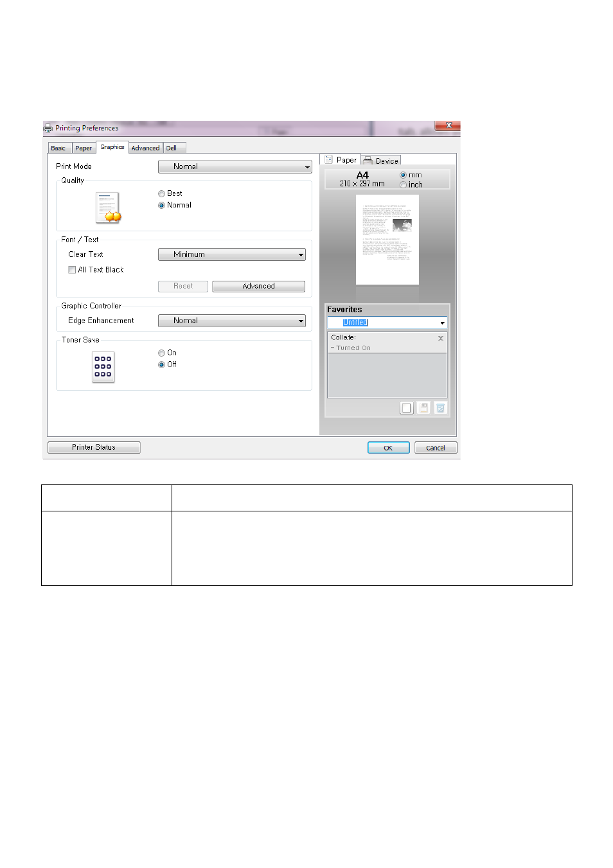Open the Edge Enhancement dropdown
Viewport: 613px width, 868px height.
click(231, 321)
